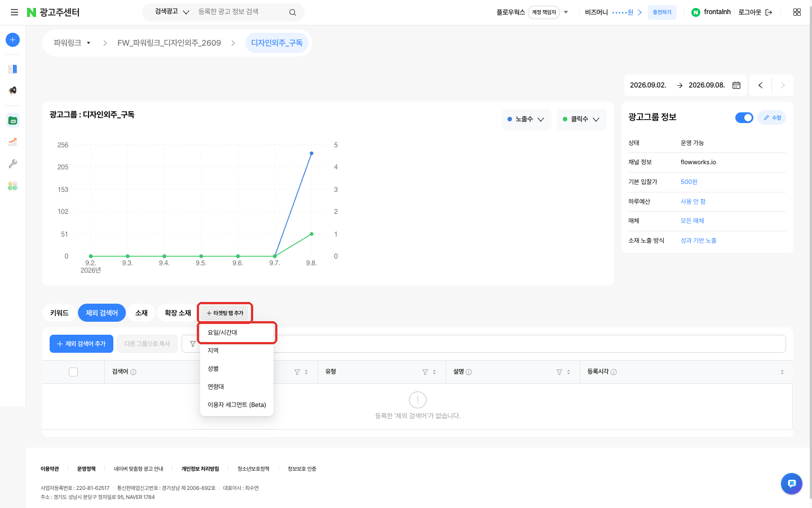This screenshot has width=812, height=508.
Task: Click the calendar icon in date range
Action: click(736, 85)
